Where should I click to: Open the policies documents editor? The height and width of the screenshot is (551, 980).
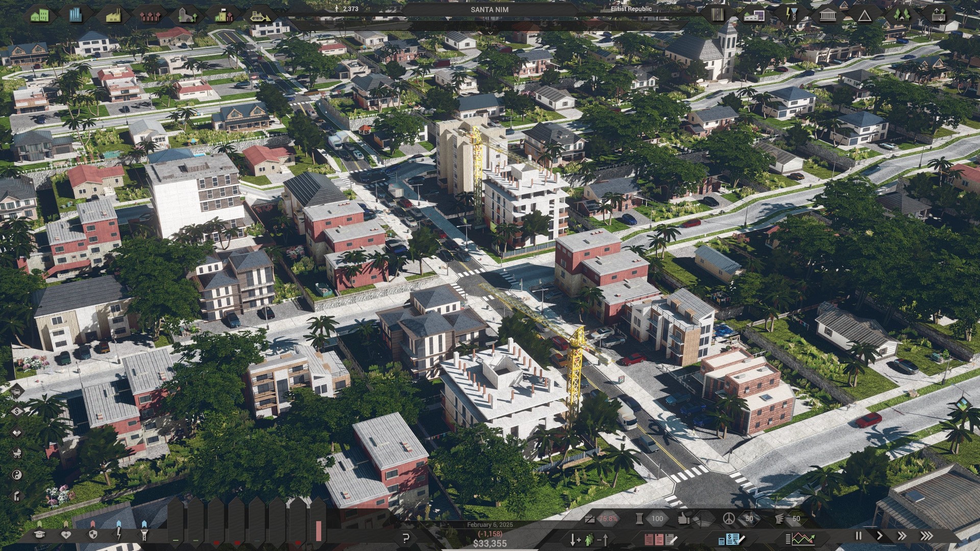(660, 539)
